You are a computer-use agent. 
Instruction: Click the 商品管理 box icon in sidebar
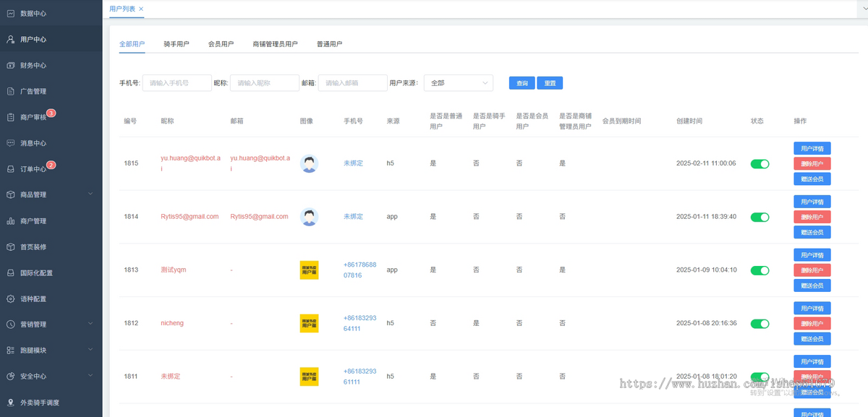coord(11,195)
